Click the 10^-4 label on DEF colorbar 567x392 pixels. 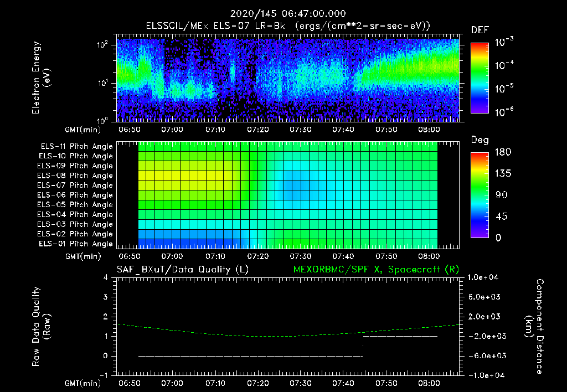pos(504,65)
